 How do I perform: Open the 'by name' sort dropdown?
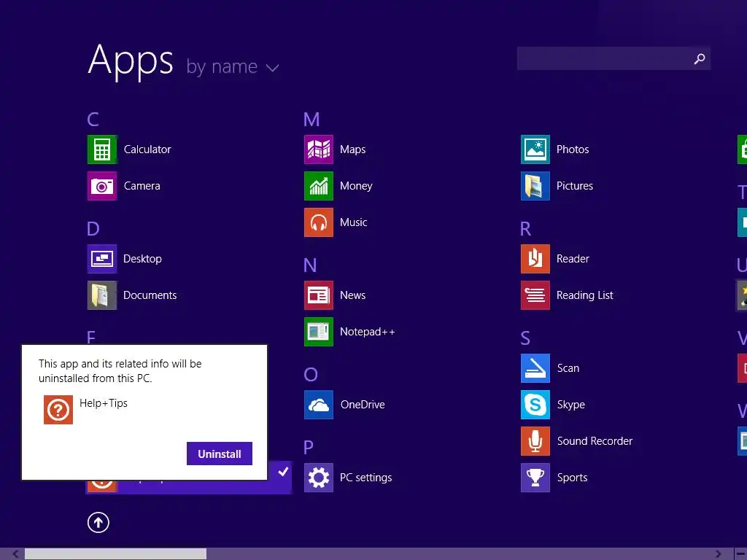click(232, 66)
